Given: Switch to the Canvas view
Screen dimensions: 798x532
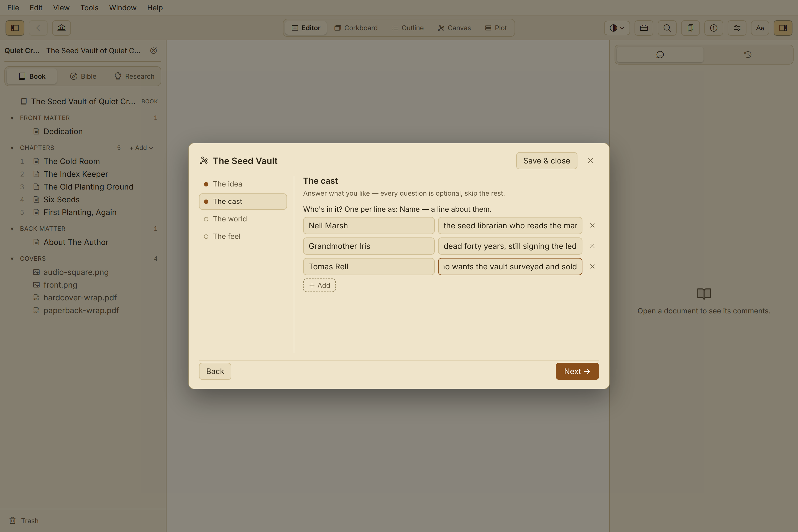Looking at the screenshot, I should click(454, 28).
